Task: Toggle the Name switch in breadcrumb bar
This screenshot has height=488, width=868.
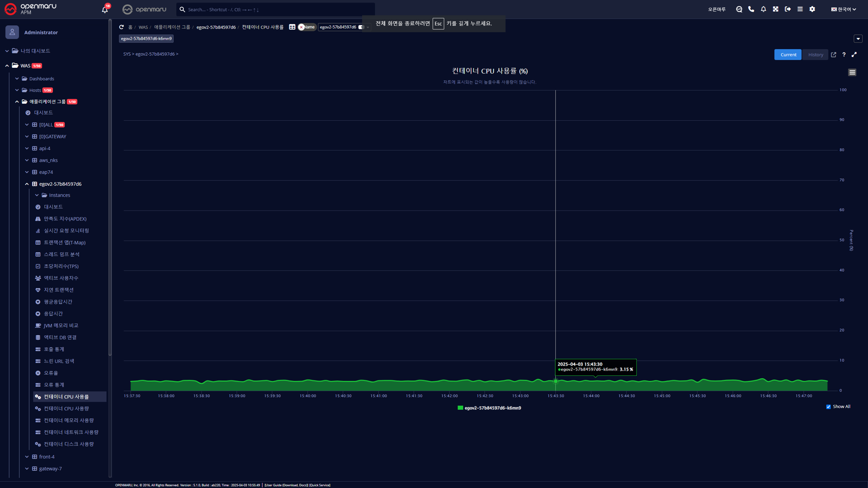Action: (x=307, y=27)
